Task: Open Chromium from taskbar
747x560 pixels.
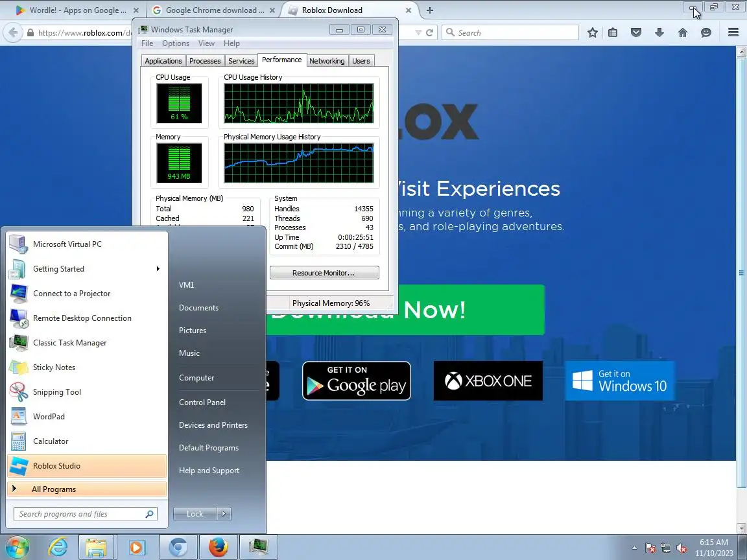Action: click(178, 547)
